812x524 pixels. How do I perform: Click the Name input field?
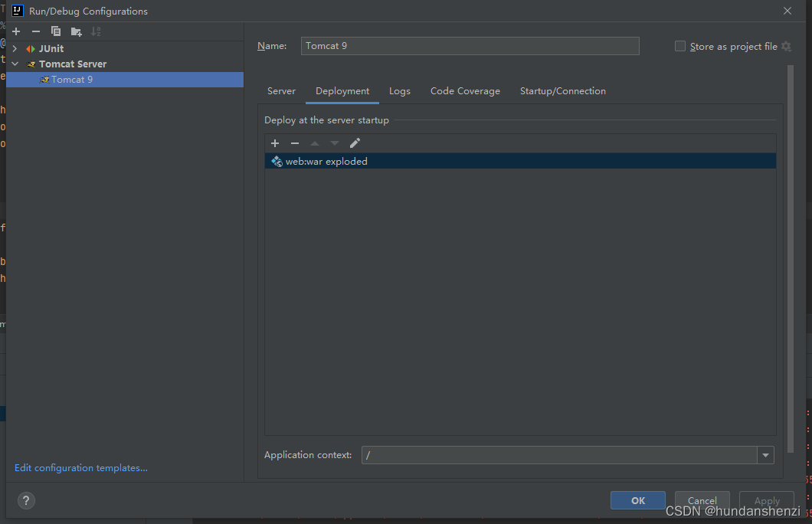click(x=470, y=46)
